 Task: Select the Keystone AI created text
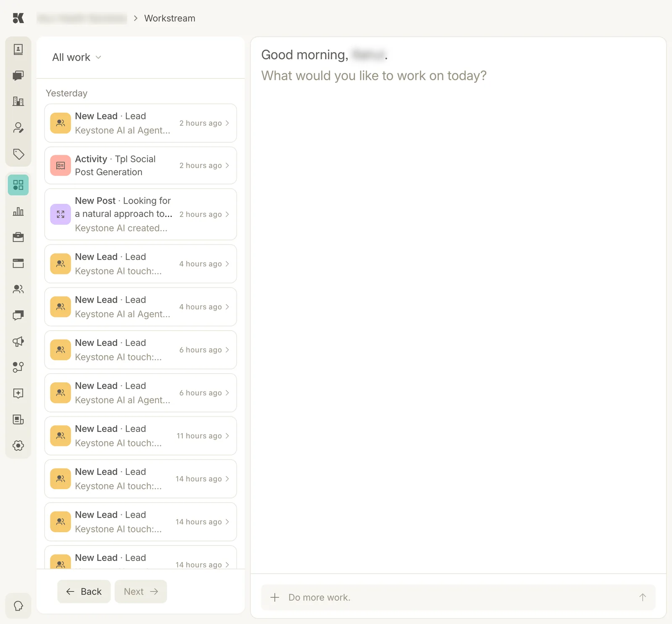point(121,228)
